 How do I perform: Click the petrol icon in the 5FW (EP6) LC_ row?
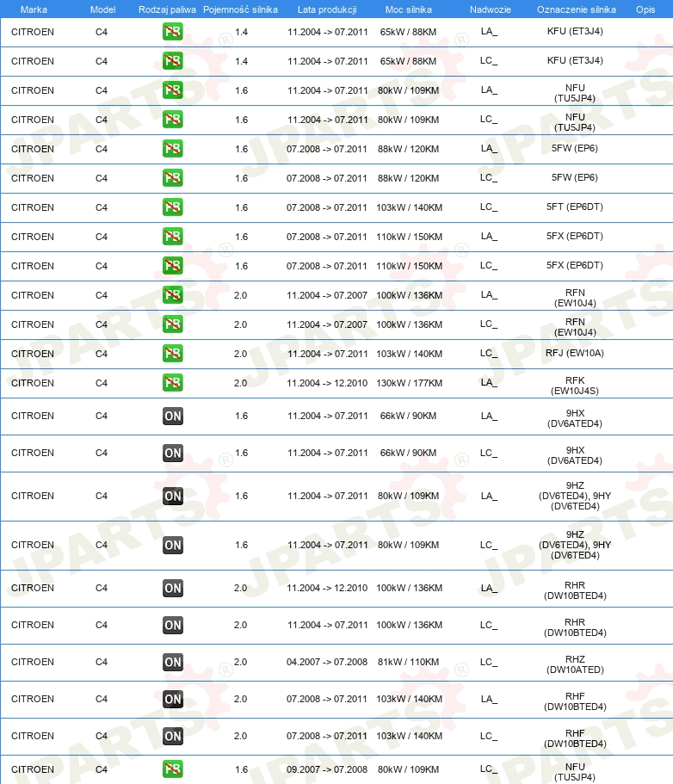pyautogui.click(x=172, y=178)
